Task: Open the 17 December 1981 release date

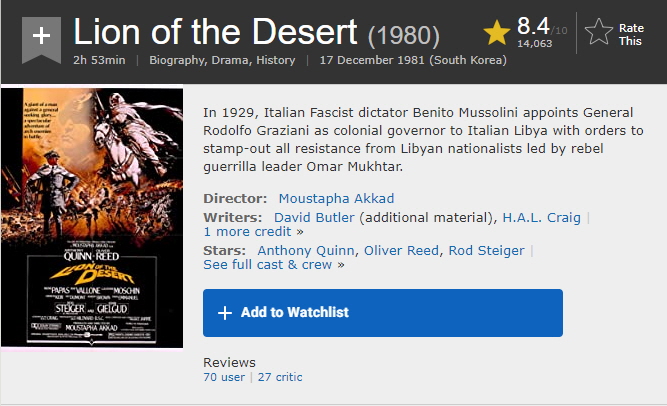Action: 413,60
